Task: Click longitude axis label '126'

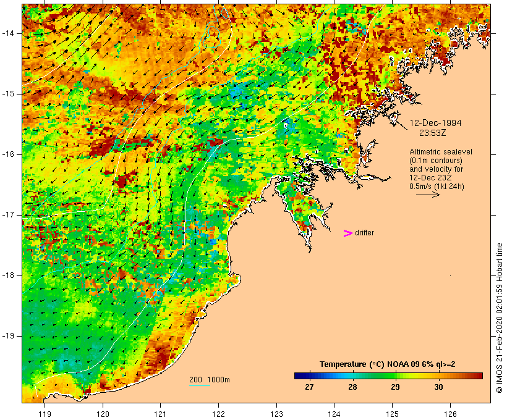Action: [450, 414]
